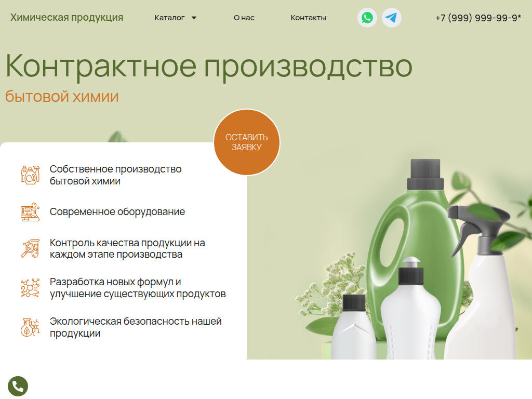
Task: Click the subtitle 'бытовой химии'
Action: (61, 96)
